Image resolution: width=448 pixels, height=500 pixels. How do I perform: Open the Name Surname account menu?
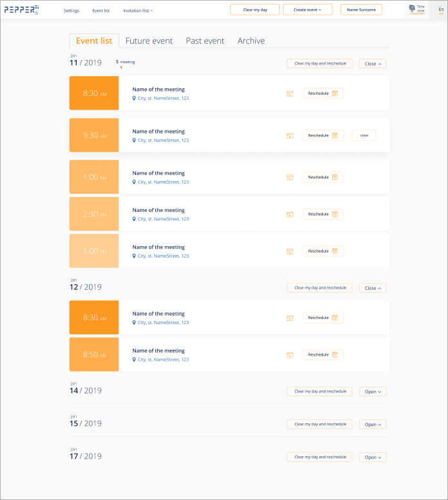(x=361, y=10)
